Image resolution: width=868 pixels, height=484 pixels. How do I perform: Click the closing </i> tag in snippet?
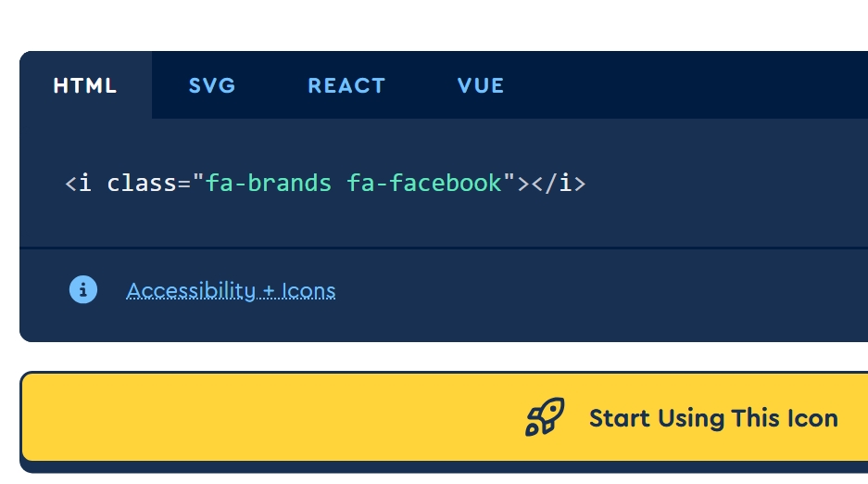click(559, 183)
